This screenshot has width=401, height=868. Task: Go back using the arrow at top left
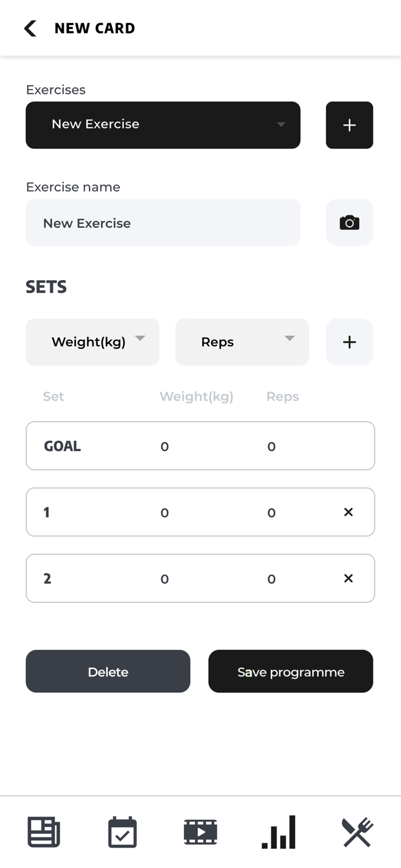tap(29, 28)
